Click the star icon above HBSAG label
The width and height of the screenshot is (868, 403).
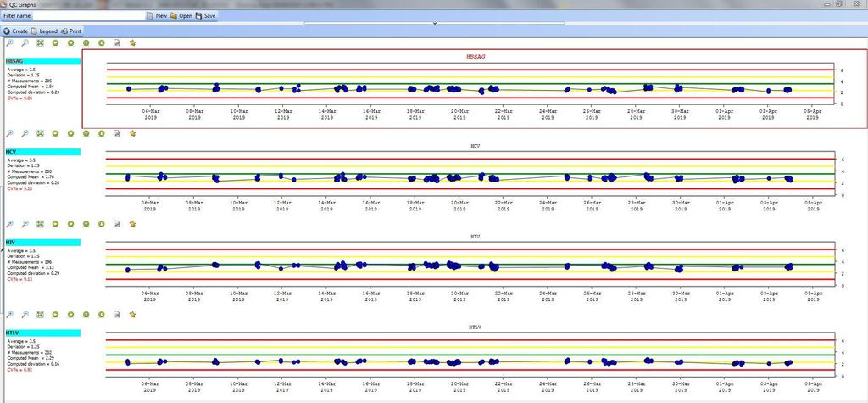click(132, 42)
